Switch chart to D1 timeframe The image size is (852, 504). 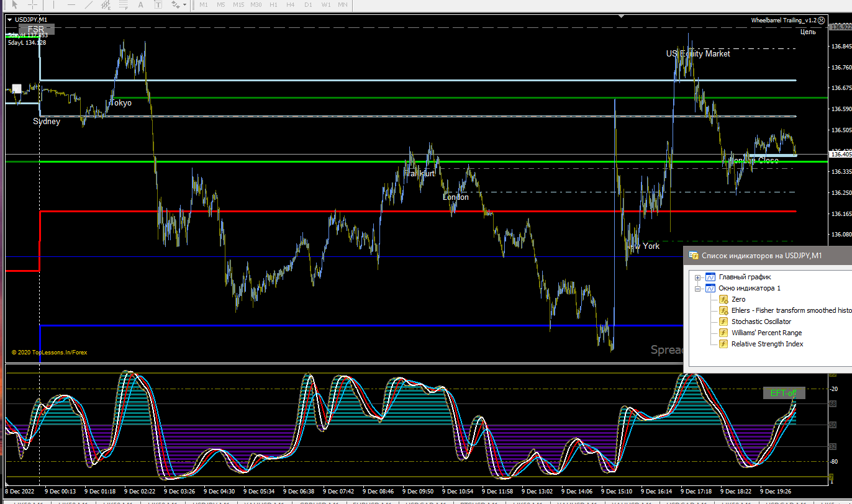[x=308, y=4]
